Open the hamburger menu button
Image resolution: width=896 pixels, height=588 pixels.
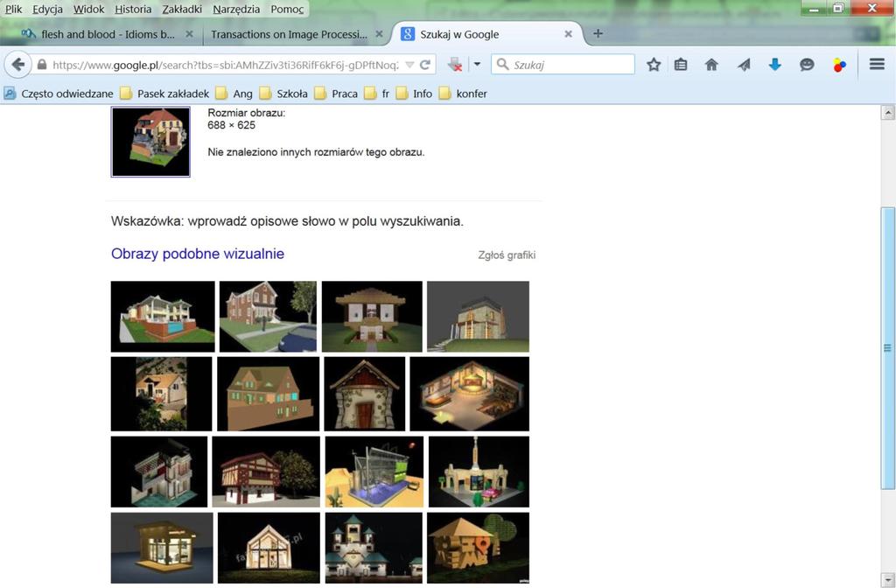(877, 64)
